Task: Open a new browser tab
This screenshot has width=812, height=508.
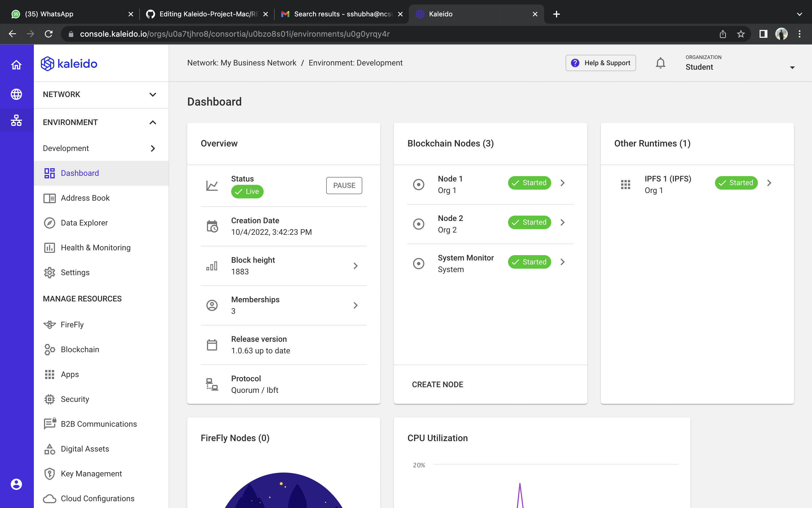Action: click(x=556, y=14)
